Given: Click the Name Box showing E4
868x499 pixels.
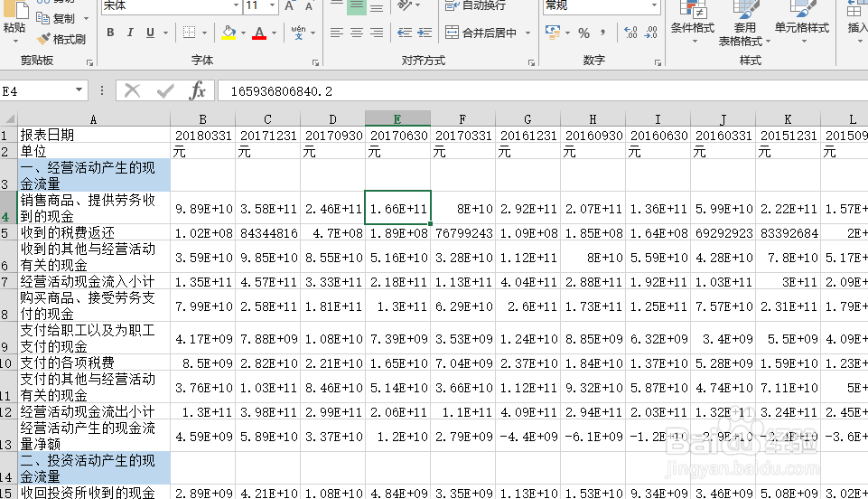Looking at the screenshot, I should tap(36, 90).
